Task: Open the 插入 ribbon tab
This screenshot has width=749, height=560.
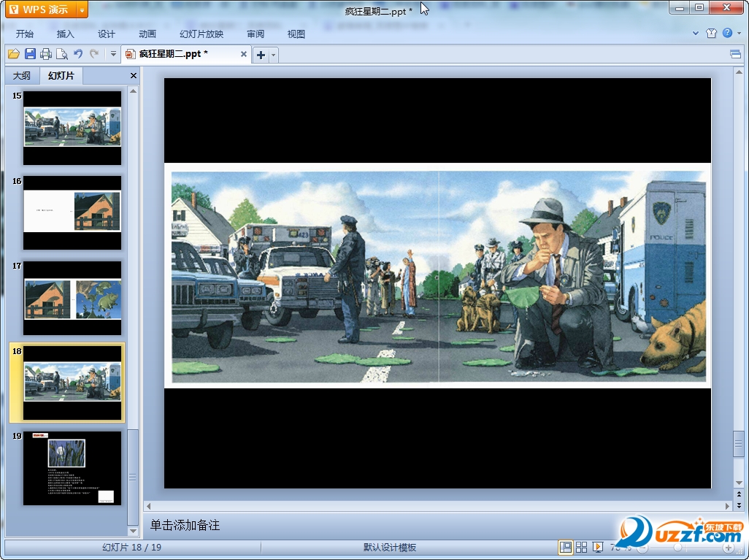Action: (x=66, y=34)
